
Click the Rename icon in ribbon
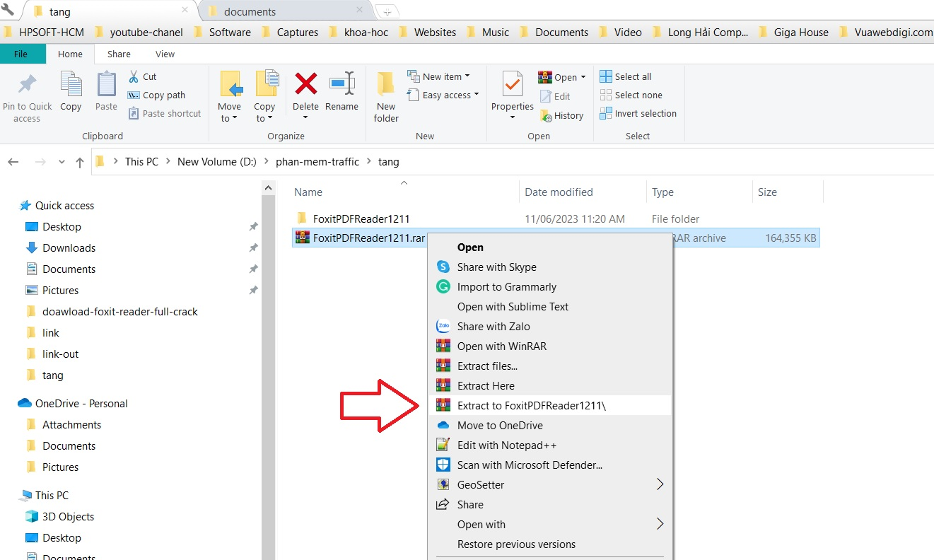tap(342, 83)
